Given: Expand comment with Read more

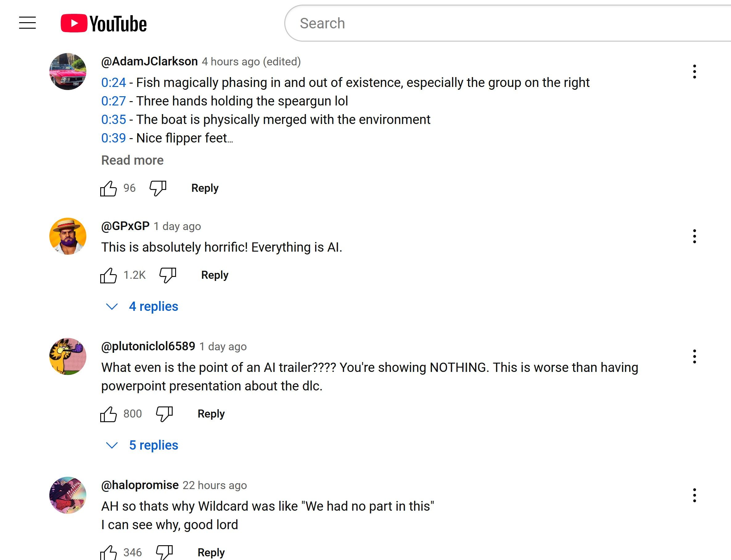Looking at the screenshot, I should tap(132, 160).
